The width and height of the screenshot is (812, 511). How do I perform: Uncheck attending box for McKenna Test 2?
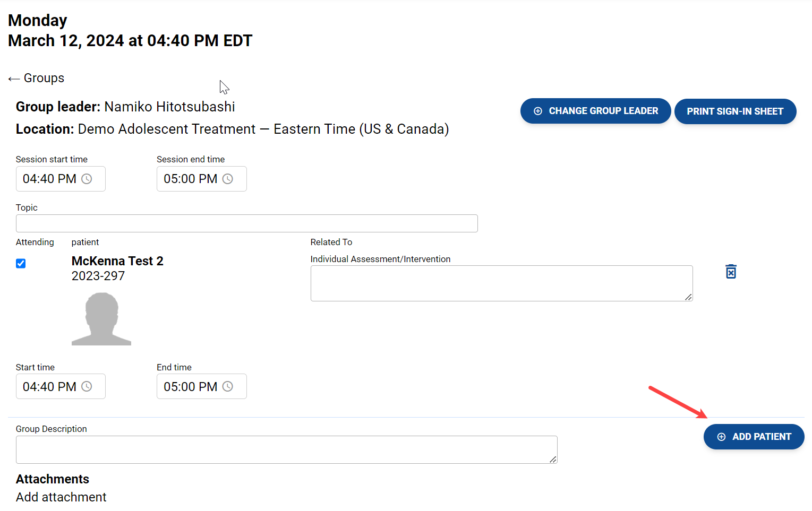tap(21, 263)
